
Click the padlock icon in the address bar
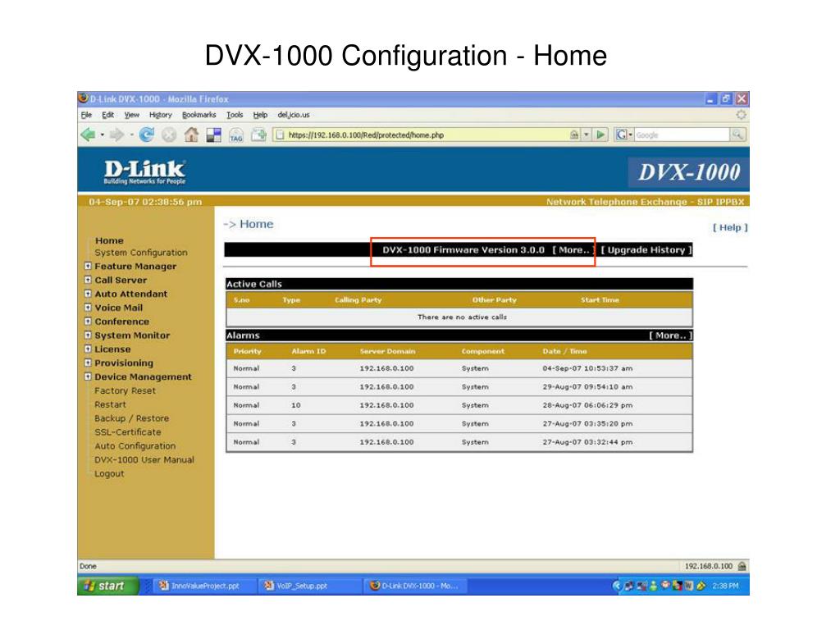click(x=574, y=135)
